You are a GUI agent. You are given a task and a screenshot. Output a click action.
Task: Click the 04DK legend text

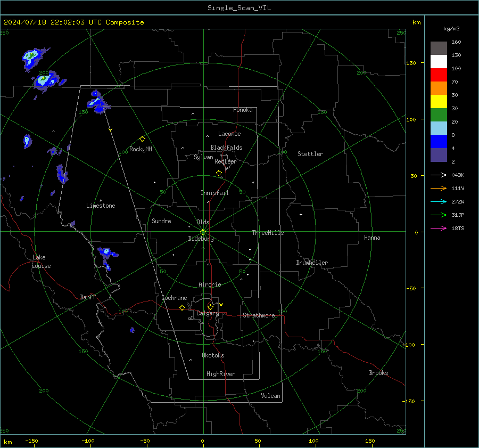point(458,175)
